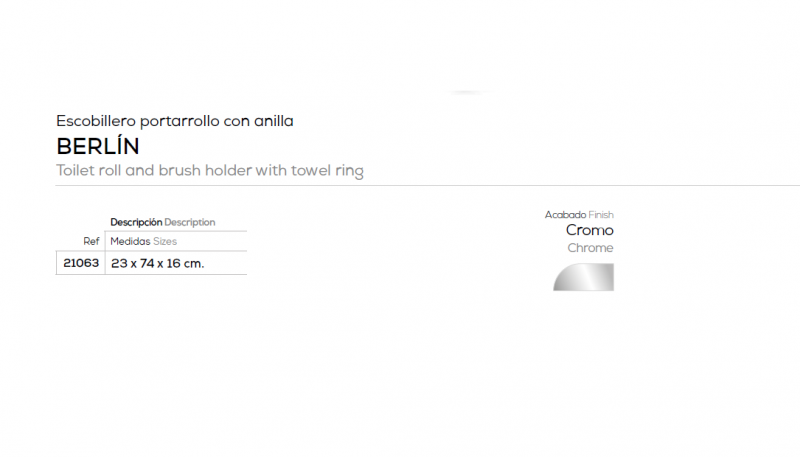Click the word 'anilla' in Spanish heading

(x=274, y=121)
